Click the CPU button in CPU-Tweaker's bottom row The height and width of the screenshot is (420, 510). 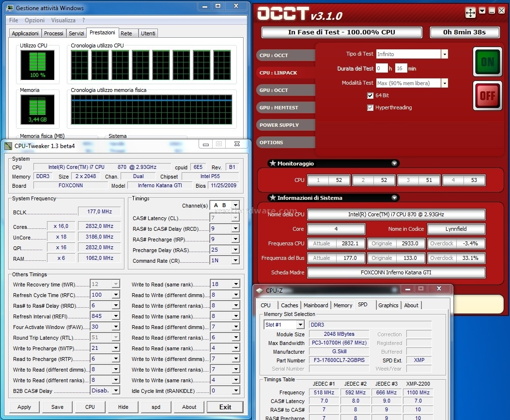[90, 407]
